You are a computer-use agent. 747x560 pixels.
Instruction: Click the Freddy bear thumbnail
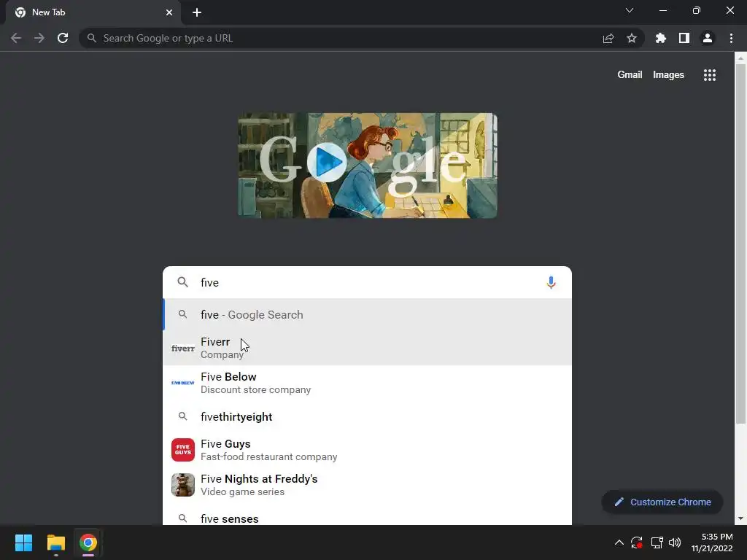(183, 485)
